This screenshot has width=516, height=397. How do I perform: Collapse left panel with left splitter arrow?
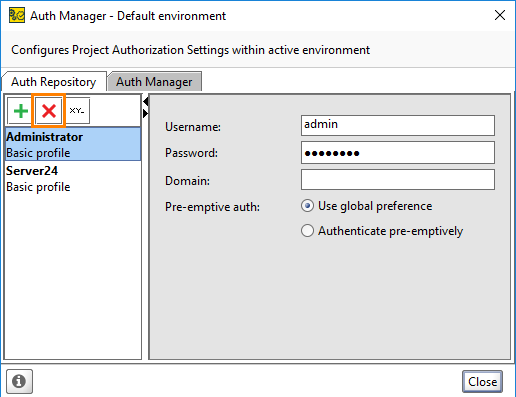146,101
